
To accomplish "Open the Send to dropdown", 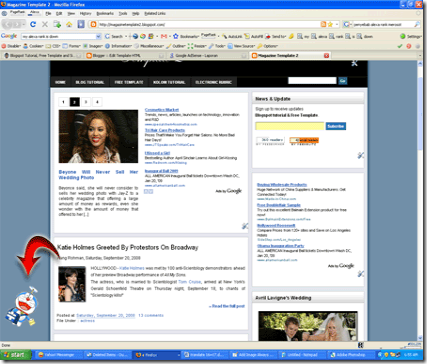I will 276,36.
